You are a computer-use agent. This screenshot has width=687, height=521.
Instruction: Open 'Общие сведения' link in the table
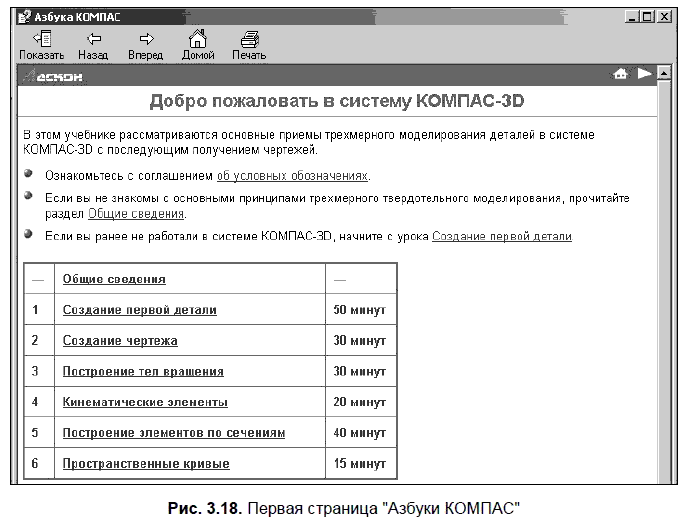pos(114,279)
